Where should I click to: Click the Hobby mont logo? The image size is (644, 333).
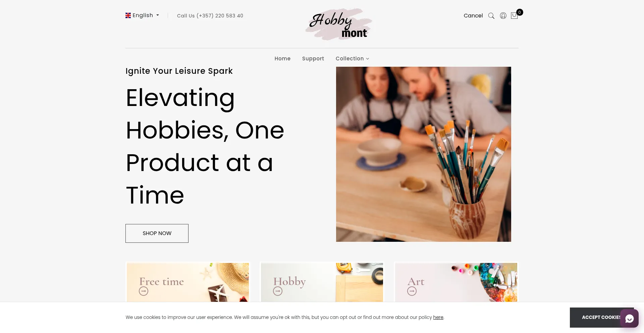point(338,24)
